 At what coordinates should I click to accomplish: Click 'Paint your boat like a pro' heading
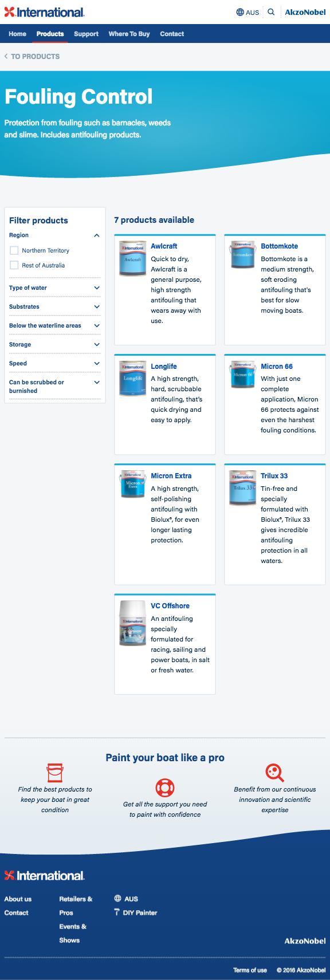[x=165, y=758]
